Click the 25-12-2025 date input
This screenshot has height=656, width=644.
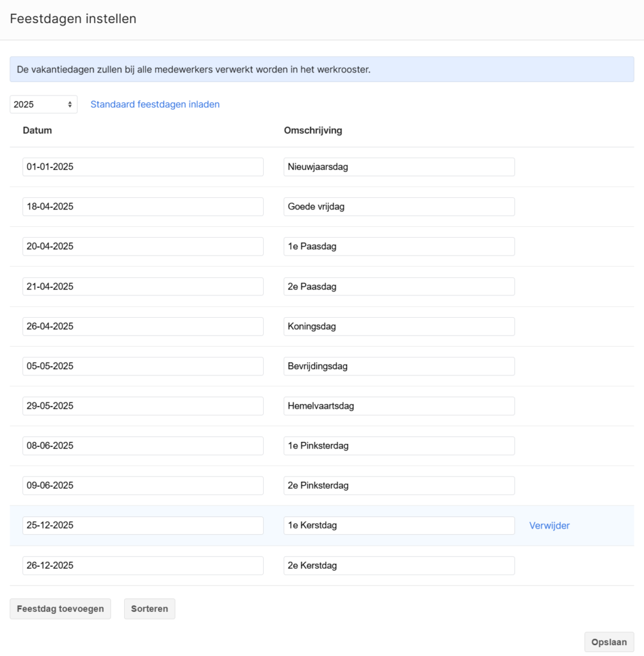[x=143, y=525]
